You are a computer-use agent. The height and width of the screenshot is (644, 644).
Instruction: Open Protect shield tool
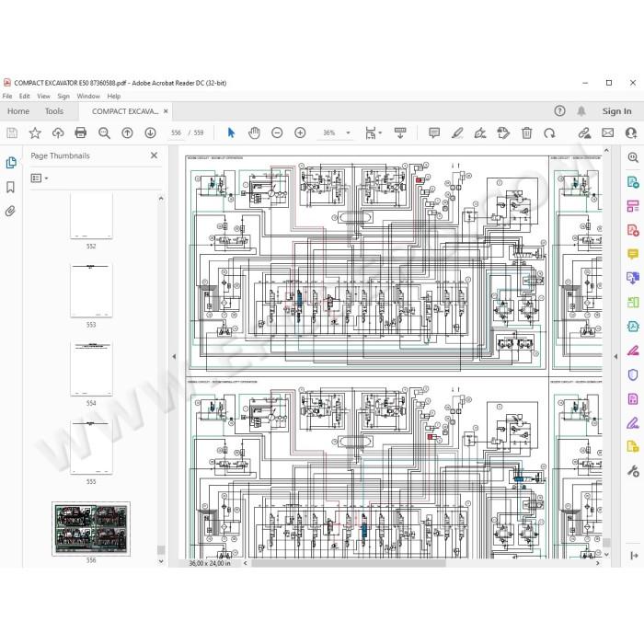click(633, 374)
